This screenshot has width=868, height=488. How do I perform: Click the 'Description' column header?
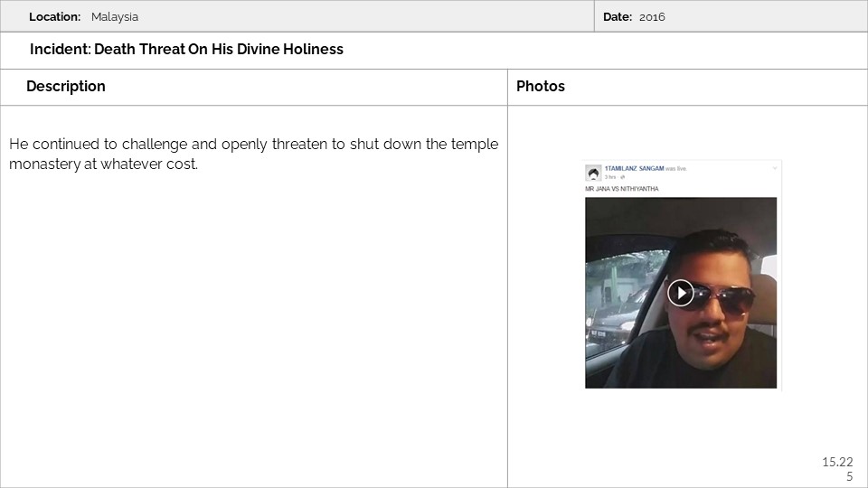point(66,87)
